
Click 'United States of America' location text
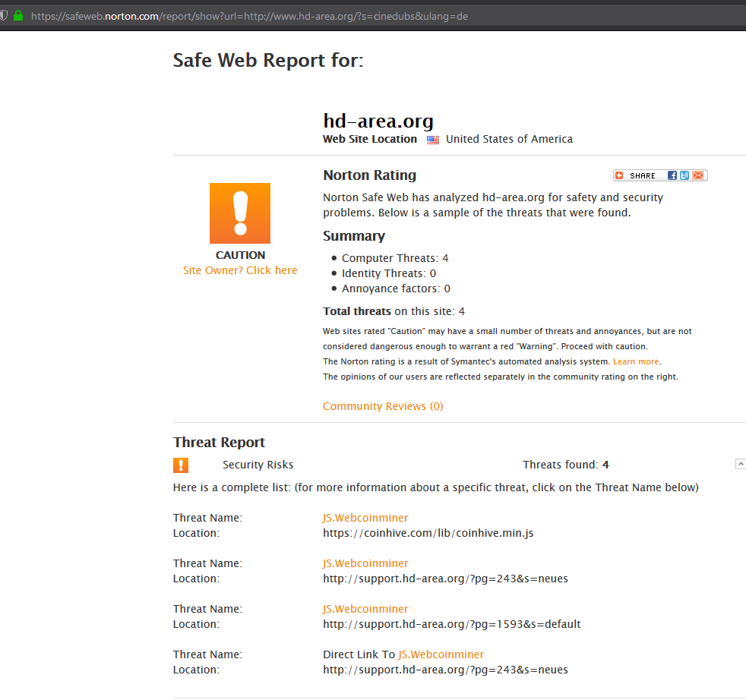509,139
